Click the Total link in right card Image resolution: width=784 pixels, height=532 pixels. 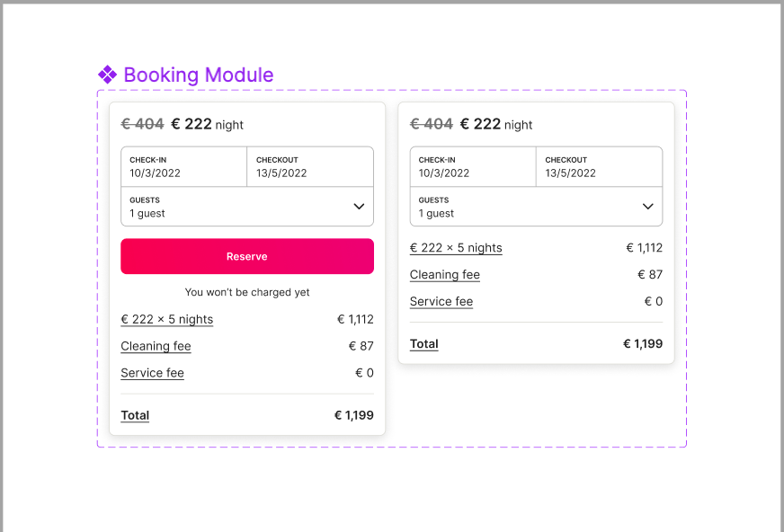tap(424, 344)
